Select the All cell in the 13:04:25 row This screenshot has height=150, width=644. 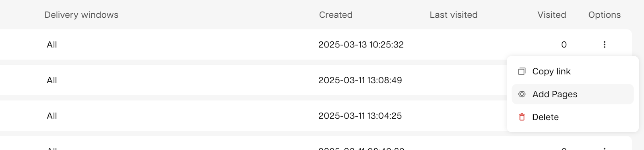click(x=52, y=116)
